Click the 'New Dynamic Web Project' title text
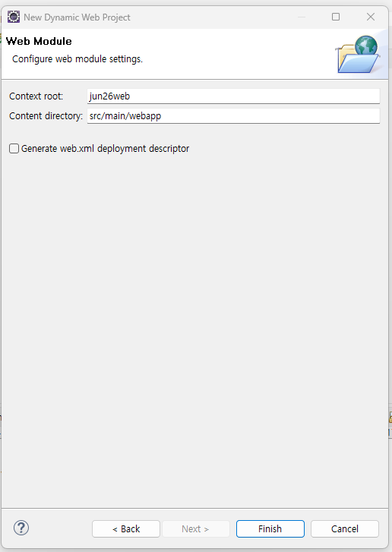392x552 pixels. 77,17
